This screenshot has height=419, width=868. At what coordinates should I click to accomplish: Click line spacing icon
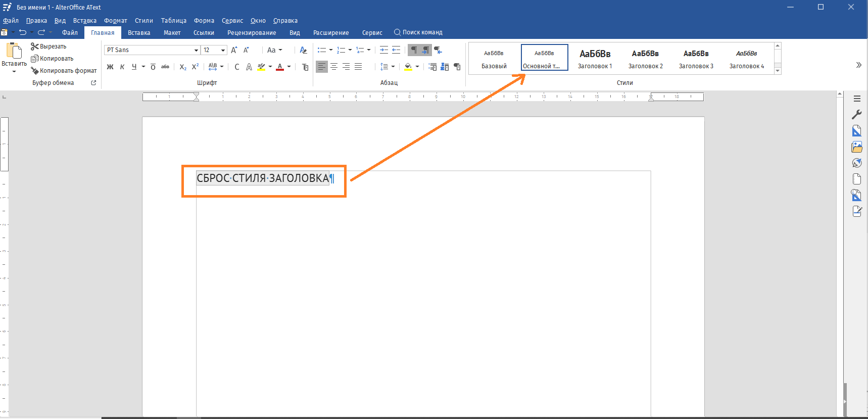click(384, 67)
